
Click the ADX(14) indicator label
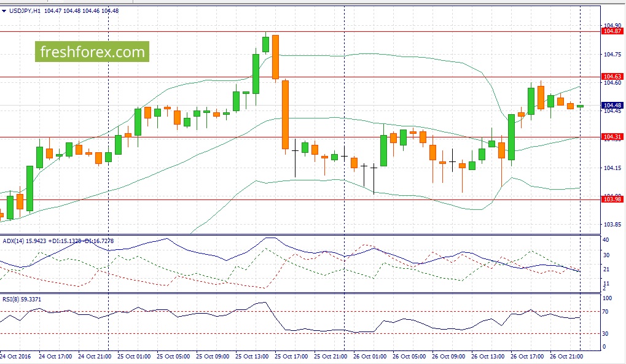[15, 239]
